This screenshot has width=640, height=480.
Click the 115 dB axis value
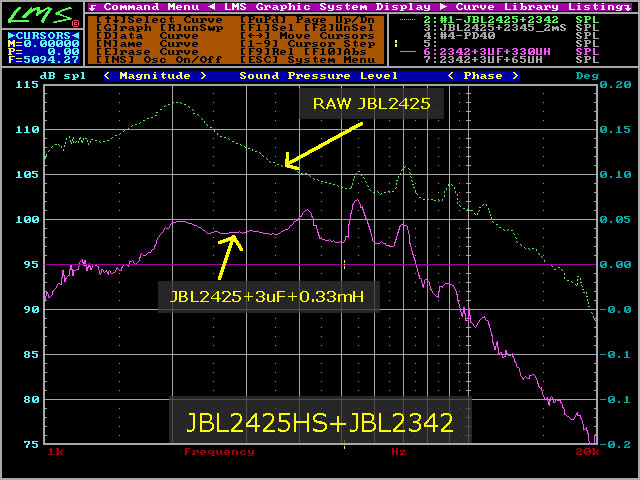coord(27,84)
